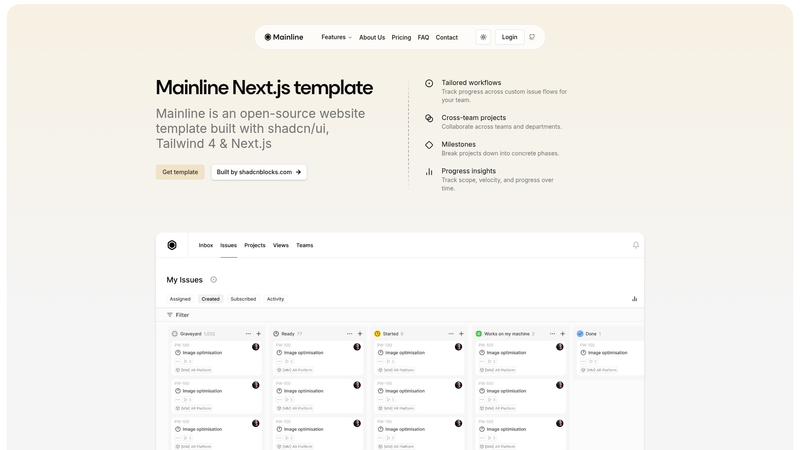Switch to the Views tab
This screenshot has width=800, height=450.
281,245
